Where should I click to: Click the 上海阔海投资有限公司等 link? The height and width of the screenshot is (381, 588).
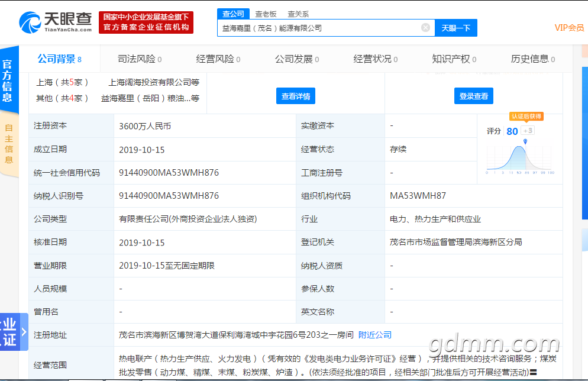pos(154,82)
